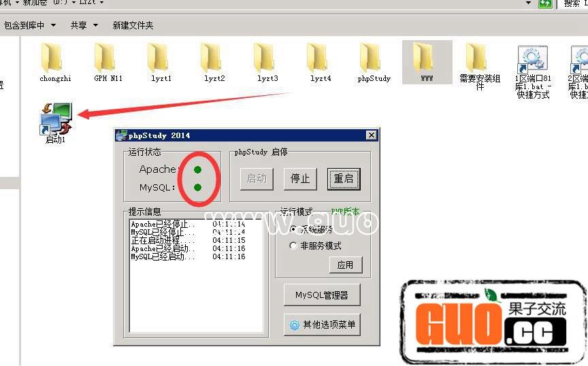Open the 其他选项菜单 options menu
Screen dimensions: 588x366
[x=322, y=325]
